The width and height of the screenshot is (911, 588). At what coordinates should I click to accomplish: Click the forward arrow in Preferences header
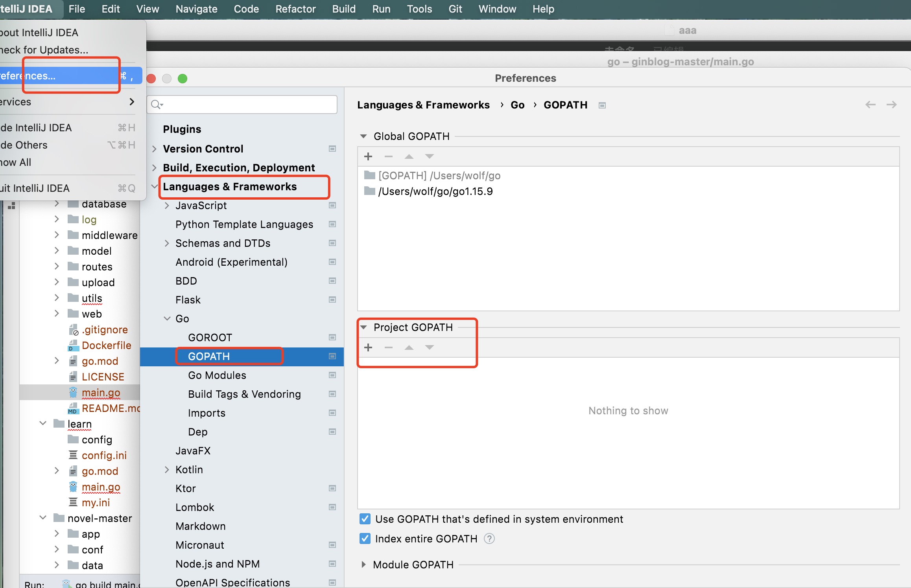coord(891,105)
